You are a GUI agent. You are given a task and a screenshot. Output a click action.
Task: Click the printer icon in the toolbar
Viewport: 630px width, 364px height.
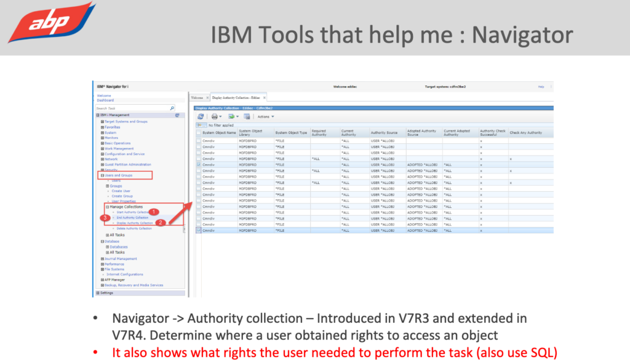(215, 116)
